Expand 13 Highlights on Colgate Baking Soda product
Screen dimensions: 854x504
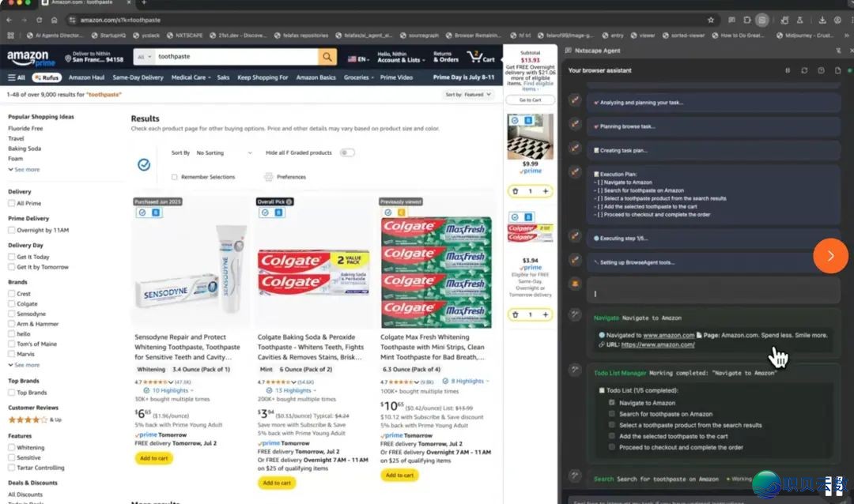[292, 391]
